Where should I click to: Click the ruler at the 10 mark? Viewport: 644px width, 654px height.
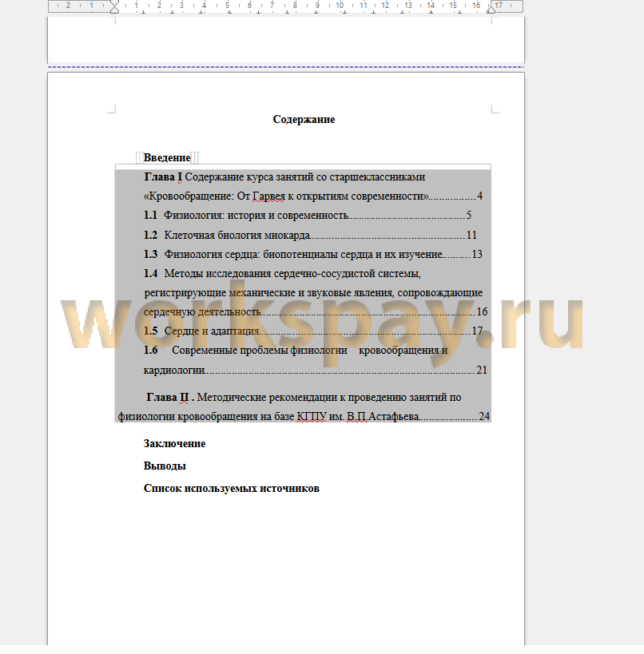[340, 6]
